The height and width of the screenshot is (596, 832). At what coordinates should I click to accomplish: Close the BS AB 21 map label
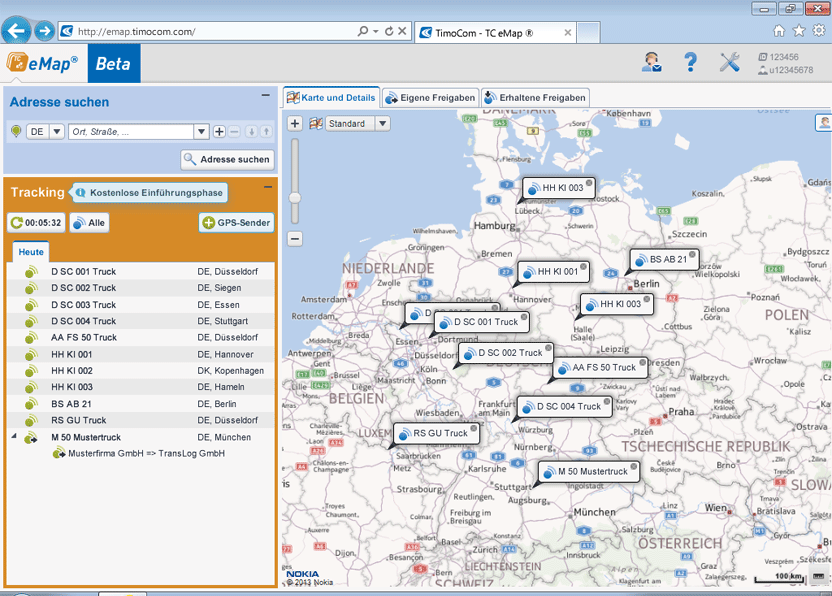(x=692, y=255)
